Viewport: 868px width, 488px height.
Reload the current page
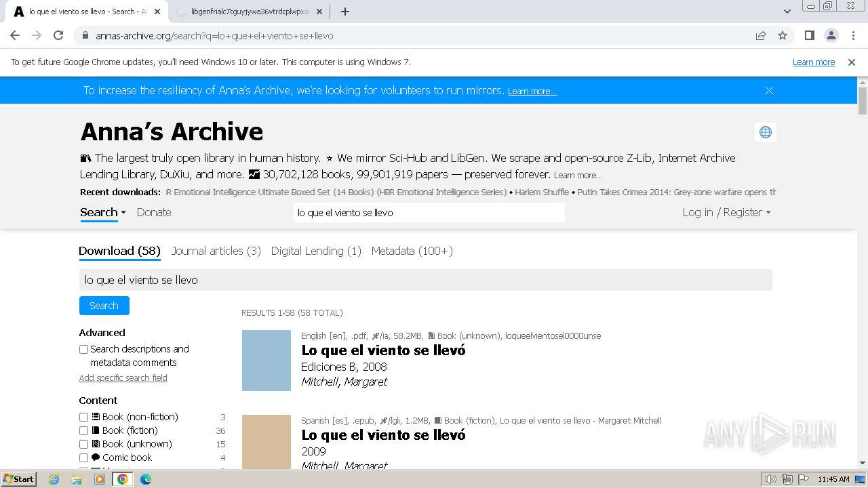click(x=58, y=35)
